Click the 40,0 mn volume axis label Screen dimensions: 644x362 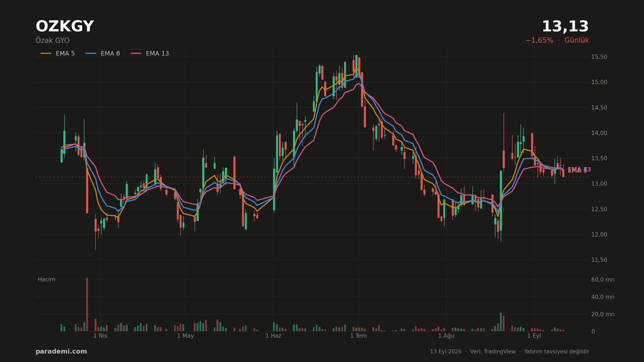coord(603,297)
